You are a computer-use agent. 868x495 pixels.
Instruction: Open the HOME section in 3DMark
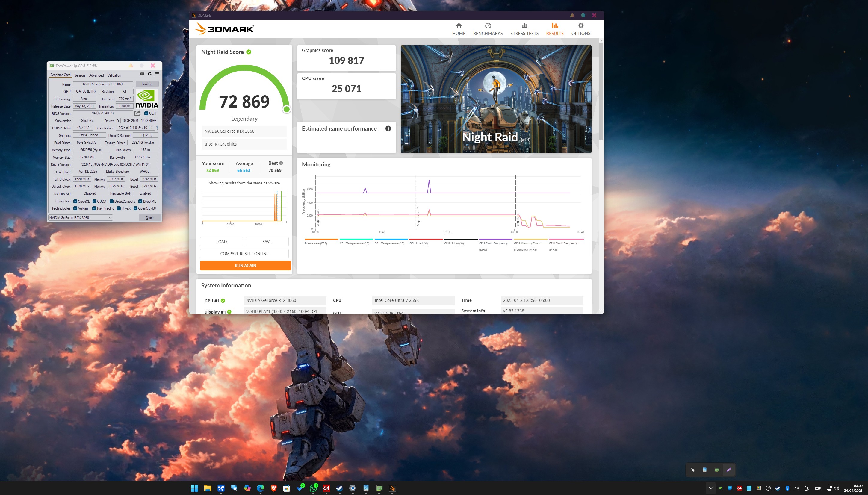pyautogui.click(x=459, y=29)
